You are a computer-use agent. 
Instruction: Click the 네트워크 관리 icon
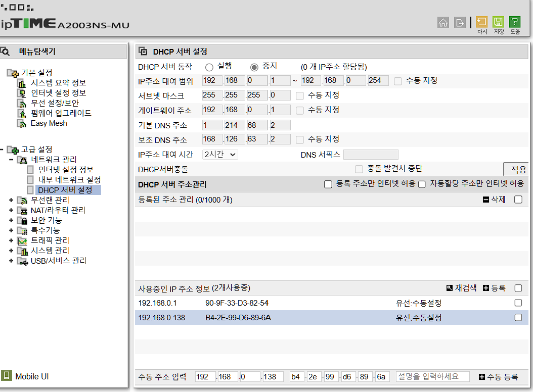point(22,160)
